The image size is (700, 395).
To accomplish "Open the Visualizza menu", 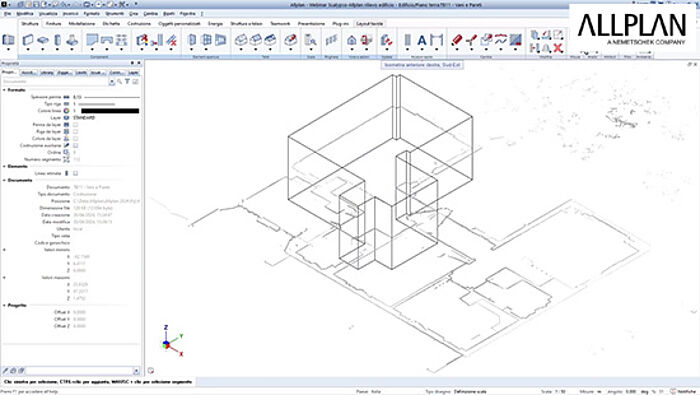I will pos(48,14).
